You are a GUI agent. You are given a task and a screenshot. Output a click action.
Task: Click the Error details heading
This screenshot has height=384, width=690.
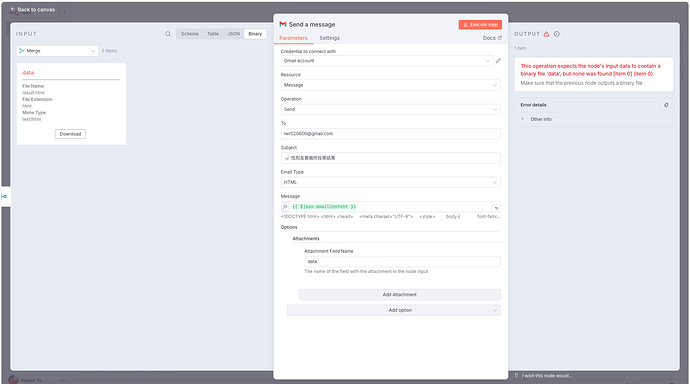(533, 105)
